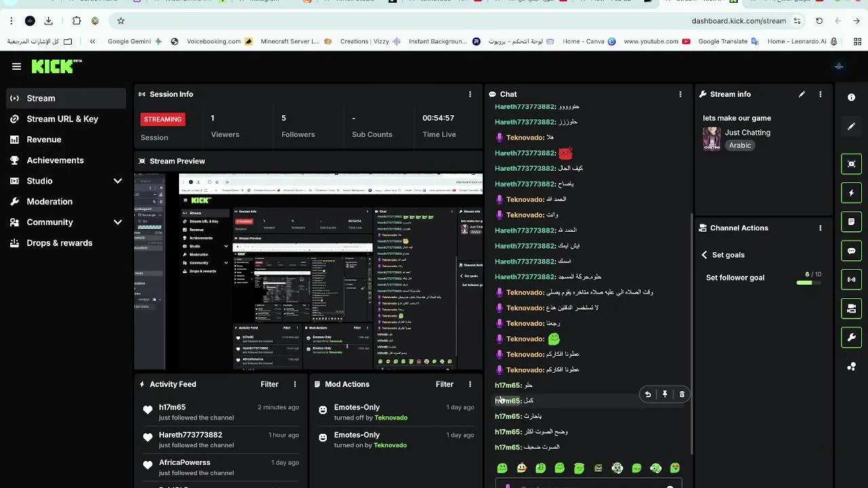The width and height of the screenshot is (868, 488).
Task: Click the chat panel scrollbar
Action: point(692,332)
